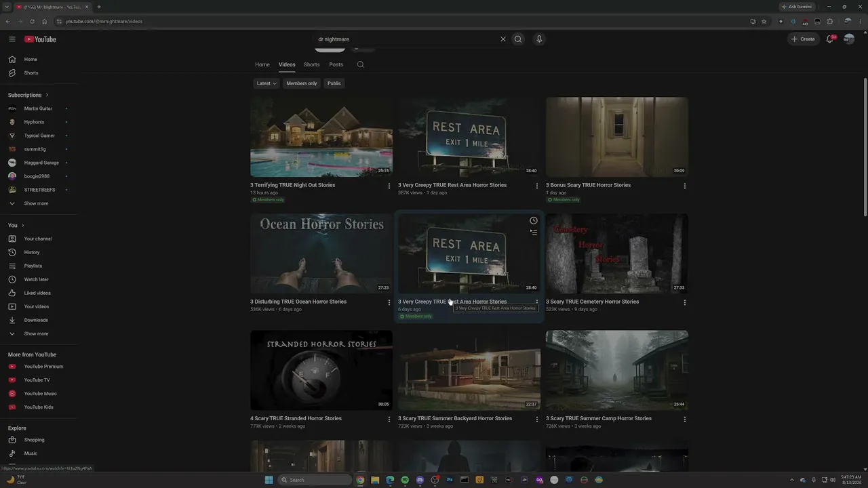Bookmark this page with the star icon
The height and width of the screenshot is (488, 868).
764,21
